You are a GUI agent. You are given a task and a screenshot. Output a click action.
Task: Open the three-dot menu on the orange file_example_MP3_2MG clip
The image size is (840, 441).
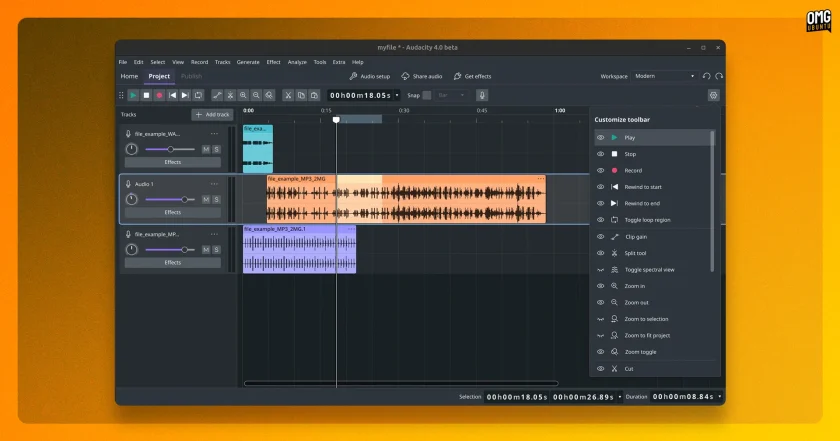pos(541,179)
